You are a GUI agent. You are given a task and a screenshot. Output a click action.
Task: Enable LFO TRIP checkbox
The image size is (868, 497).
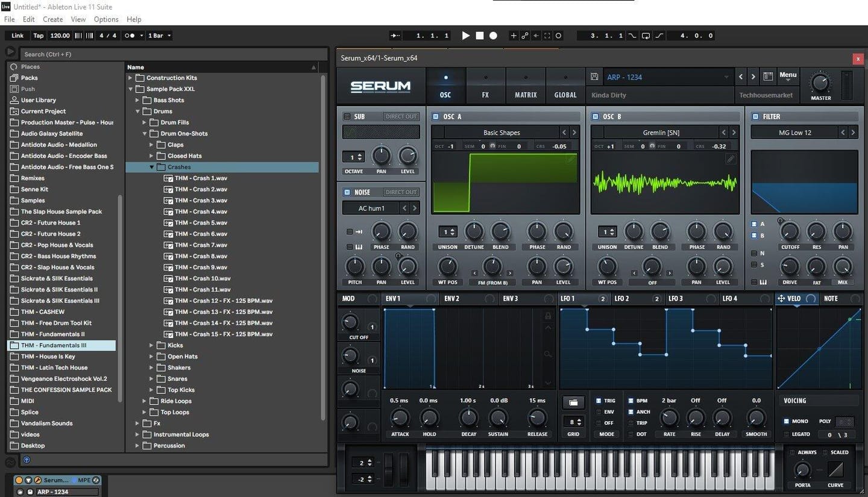pos(631,423)
